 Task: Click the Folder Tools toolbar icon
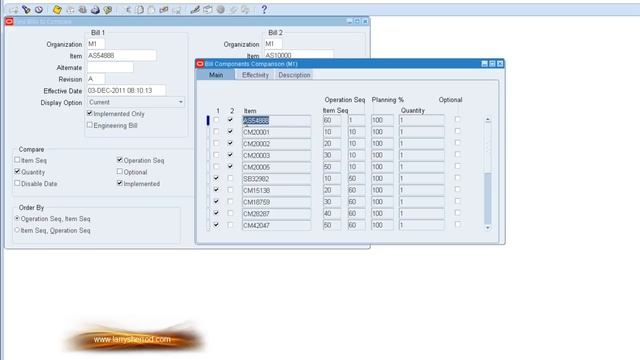click(245, 9)
